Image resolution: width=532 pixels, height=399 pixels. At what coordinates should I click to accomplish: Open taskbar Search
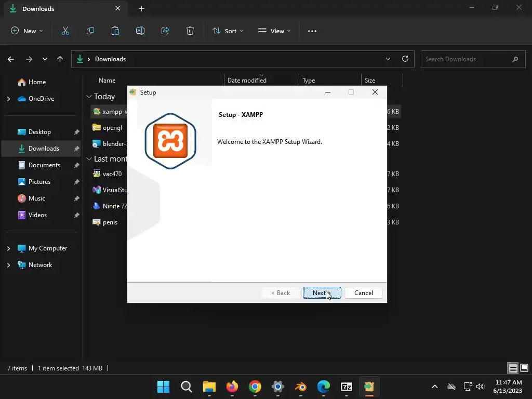coord(187,387)
